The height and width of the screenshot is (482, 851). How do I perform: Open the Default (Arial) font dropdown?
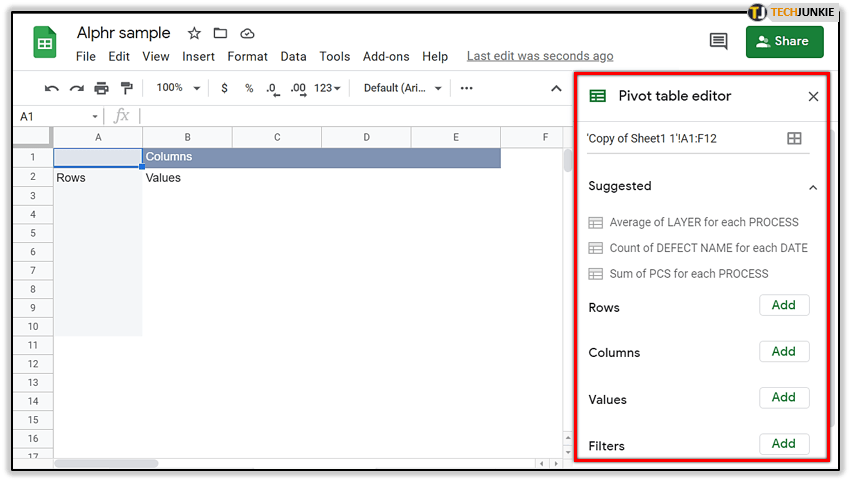(401, 88)
